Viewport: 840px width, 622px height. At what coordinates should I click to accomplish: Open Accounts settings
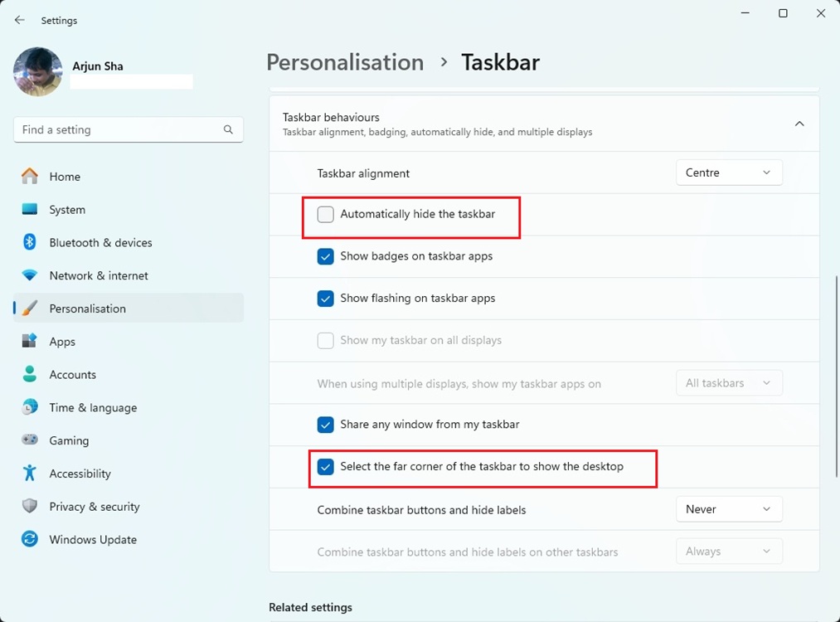click(128, 375)
